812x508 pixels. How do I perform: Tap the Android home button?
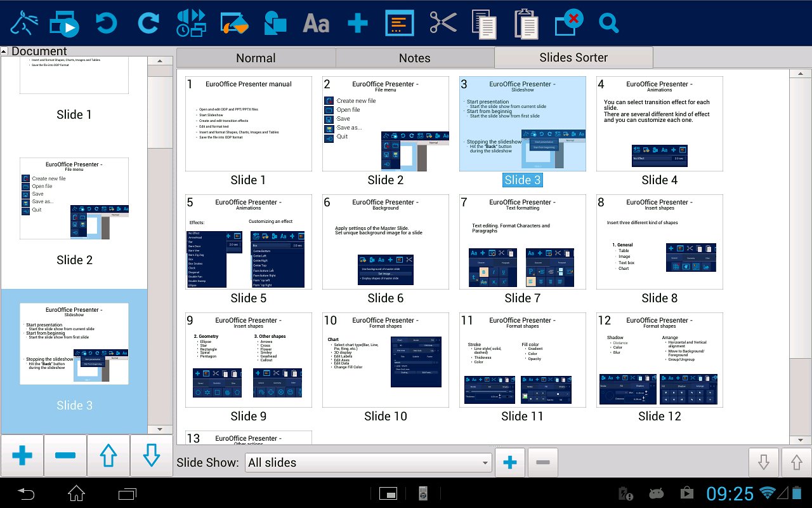[77, 493]
